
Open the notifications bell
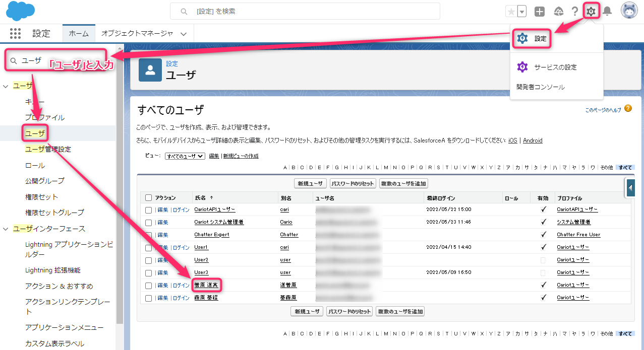pyautogui.click(x=607, y=11)
